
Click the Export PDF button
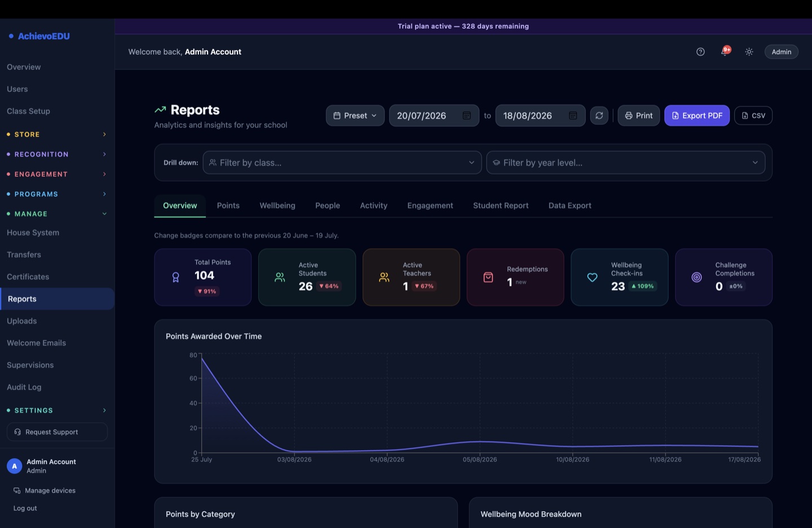tap(697, 116)
